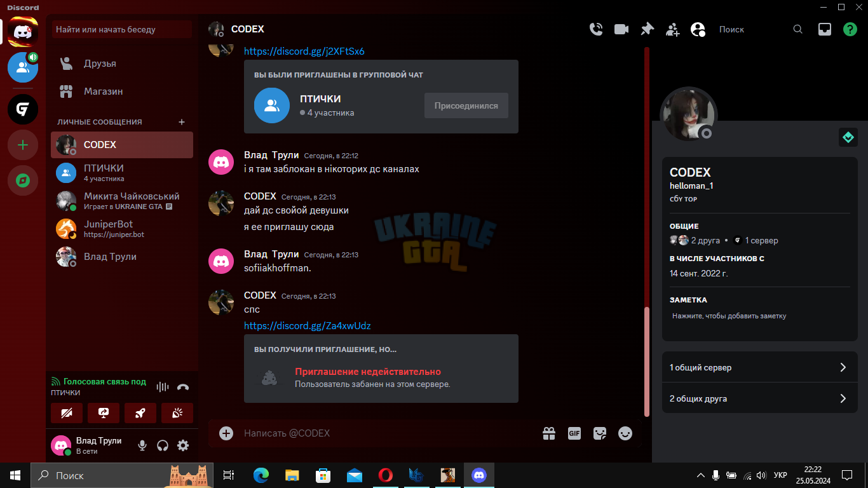Expand the '2 общих друга' section
868x488 pixels.
(760, 398)
